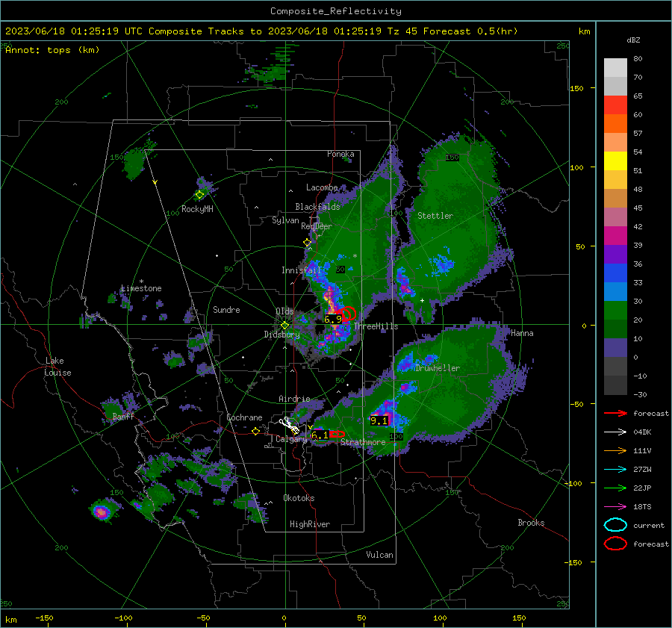Viewport: 672px width, 628px height.
Task: Click the Okotoks city label
Action: pos(299,498)
